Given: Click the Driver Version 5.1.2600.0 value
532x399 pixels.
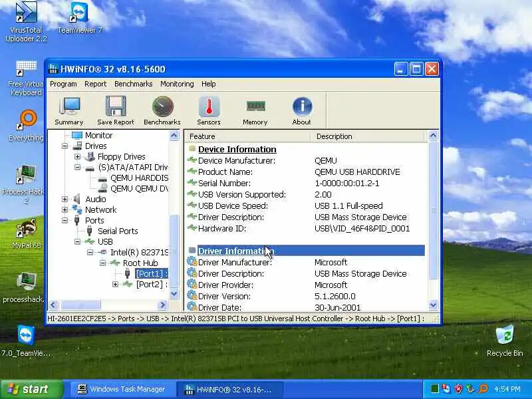Looking at the screenshot, I should tap(335, 296).
